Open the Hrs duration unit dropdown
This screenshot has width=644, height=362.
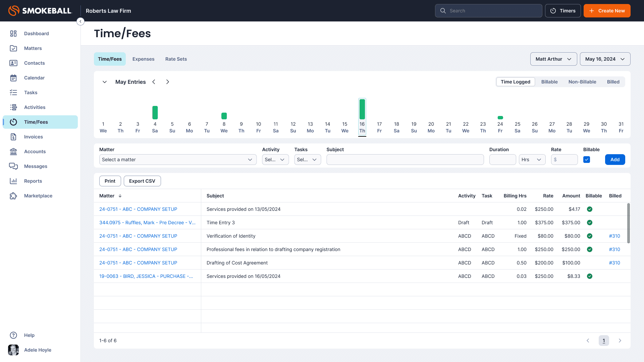[532, 160]
